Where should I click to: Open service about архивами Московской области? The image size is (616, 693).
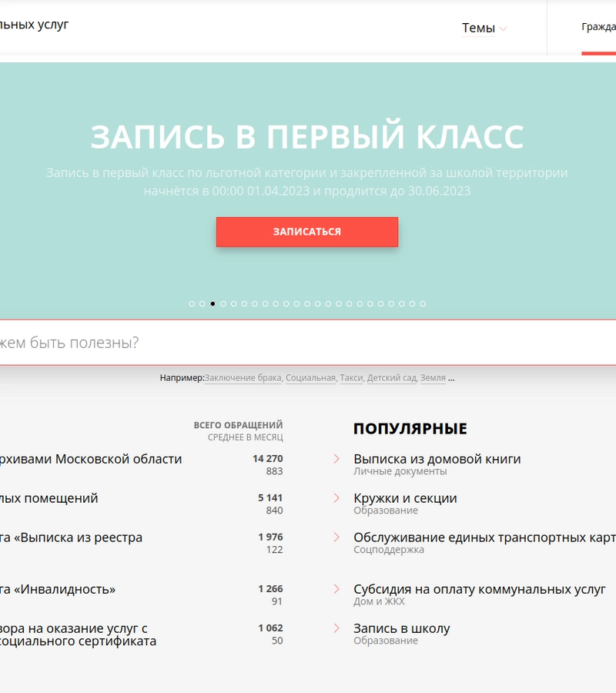pyautogui.click(x=91, y=459)
